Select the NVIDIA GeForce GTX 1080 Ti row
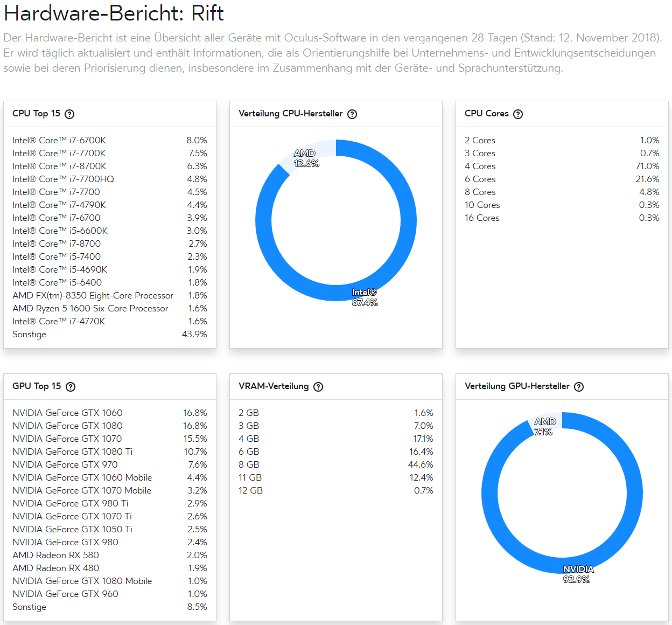Image resolution: width=672 pixels, height=625 pixels. click(x=110, y=452)
